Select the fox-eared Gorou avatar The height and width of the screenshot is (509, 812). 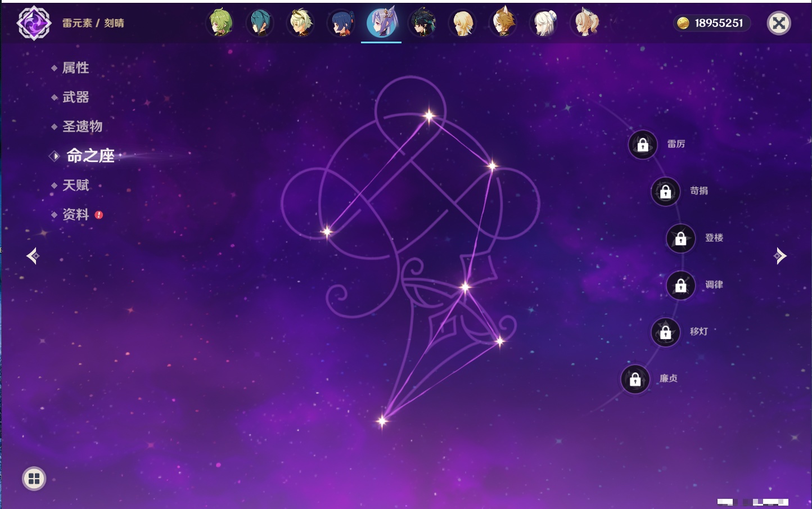click(x=503, y=23)
